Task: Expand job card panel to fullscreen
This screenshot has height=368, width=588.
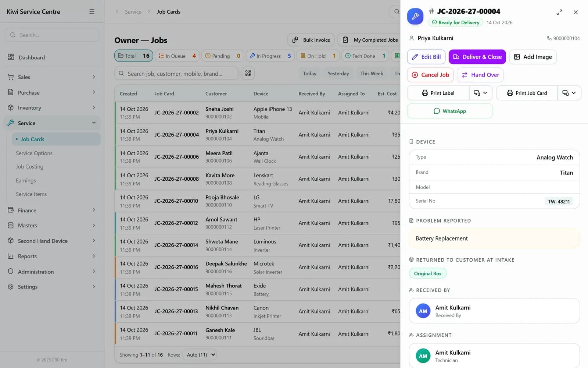Action: (x=559, y=12)
